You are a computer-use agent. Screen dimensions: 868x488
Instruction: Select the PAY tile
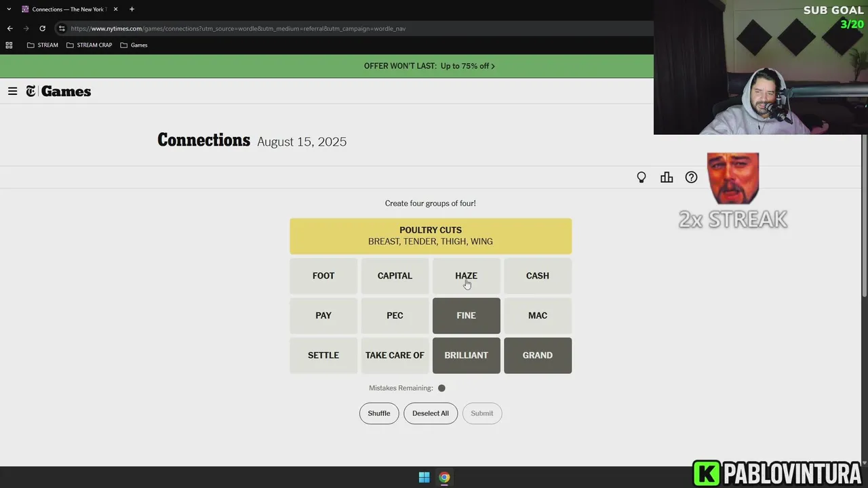323,316
